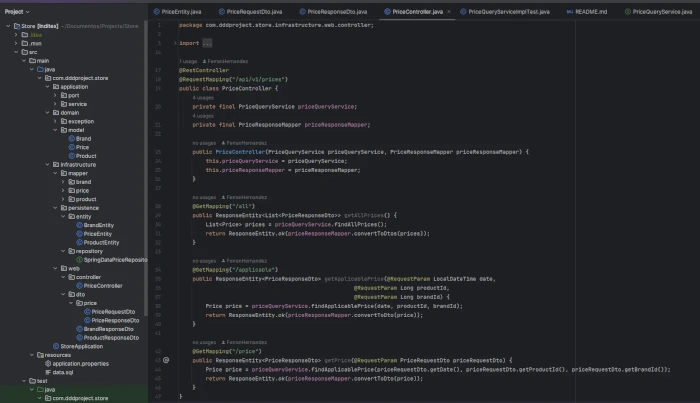This screenshot has height=403, width=700.
Task: Open the Project view dropdown
Action: click(x=17, y=12)
